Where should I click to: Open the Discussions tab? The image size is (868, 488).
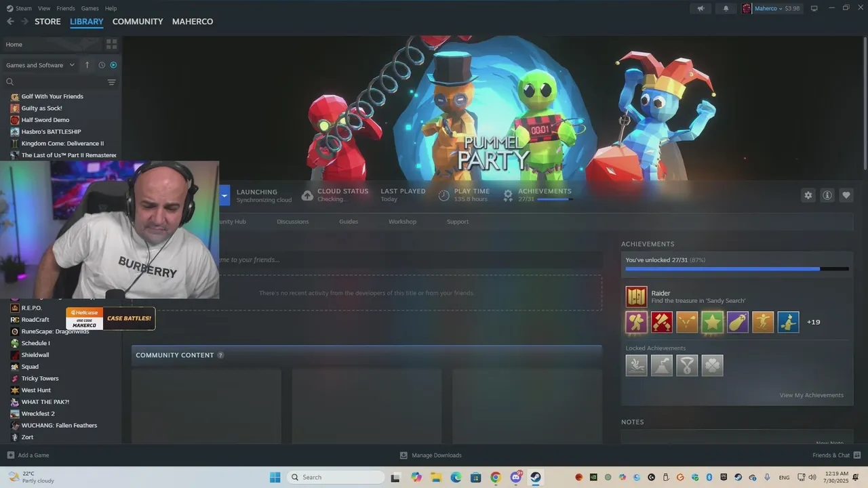292,222
